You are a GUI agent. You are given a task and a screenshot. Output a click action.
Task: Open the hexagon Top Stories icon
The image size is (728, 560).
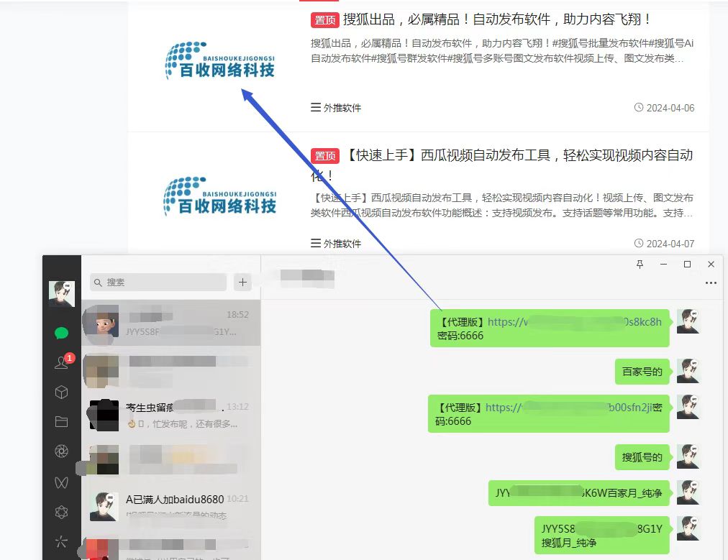(x=61, y=513)
